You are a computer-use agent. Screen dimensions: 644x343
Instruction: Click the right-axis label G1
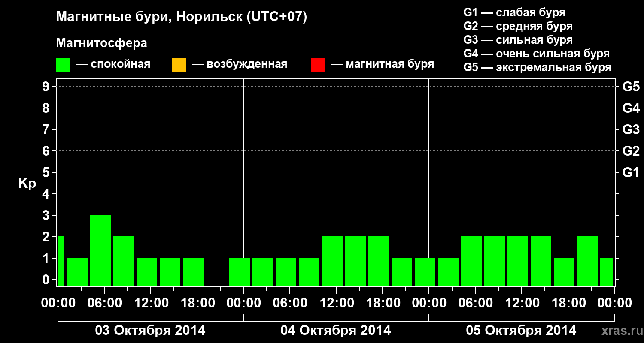pyautogui.click(x=631, y=173)
